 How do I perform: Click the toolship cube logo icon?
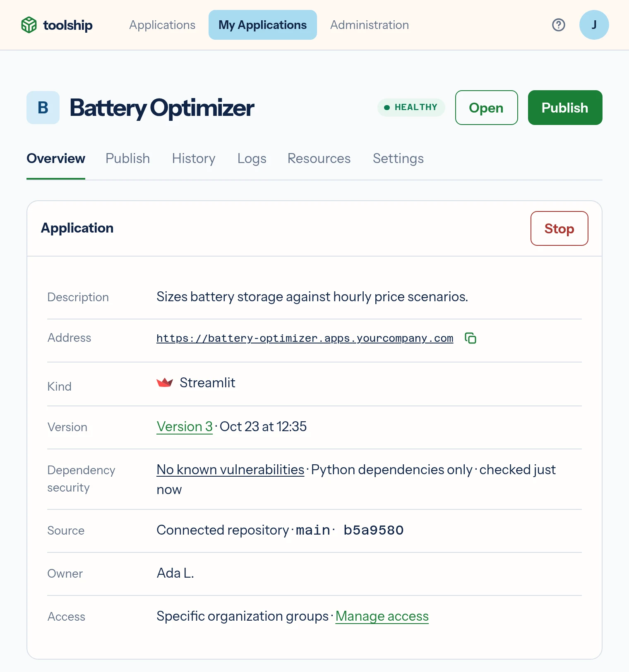(x=29, y=25)
